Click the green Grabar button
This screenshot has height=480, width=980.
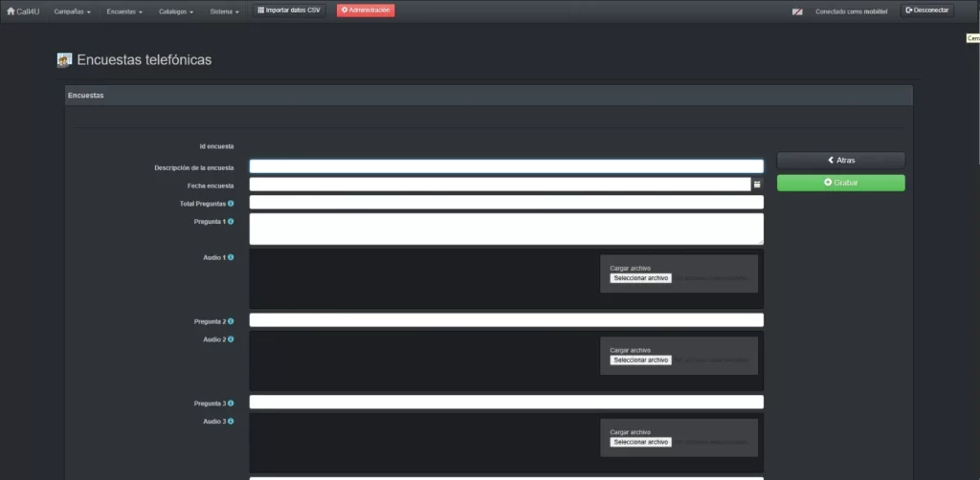[x=840, y=183]
